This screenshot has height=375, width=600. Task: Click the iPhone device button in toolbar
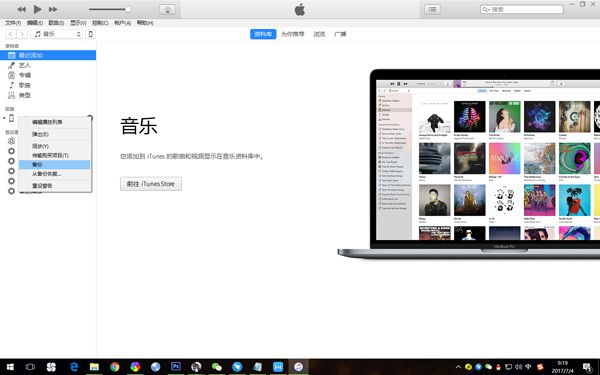click(x=90, y=34)
